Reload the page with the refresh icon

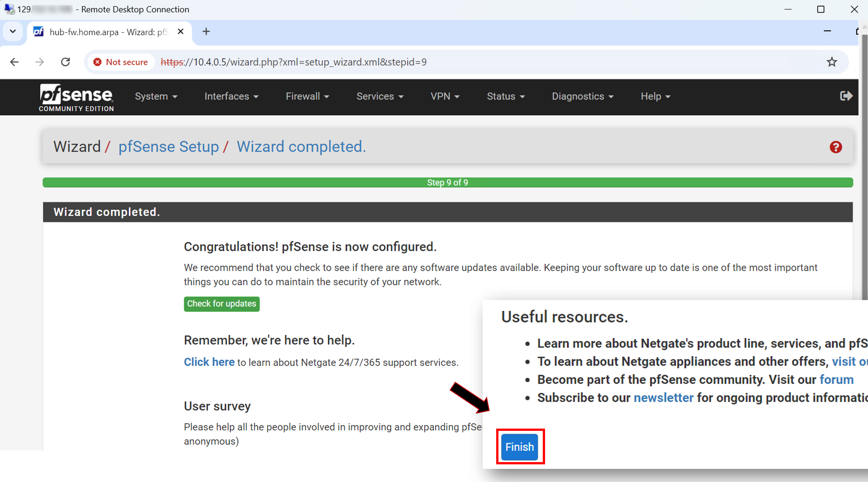(66, 62)
